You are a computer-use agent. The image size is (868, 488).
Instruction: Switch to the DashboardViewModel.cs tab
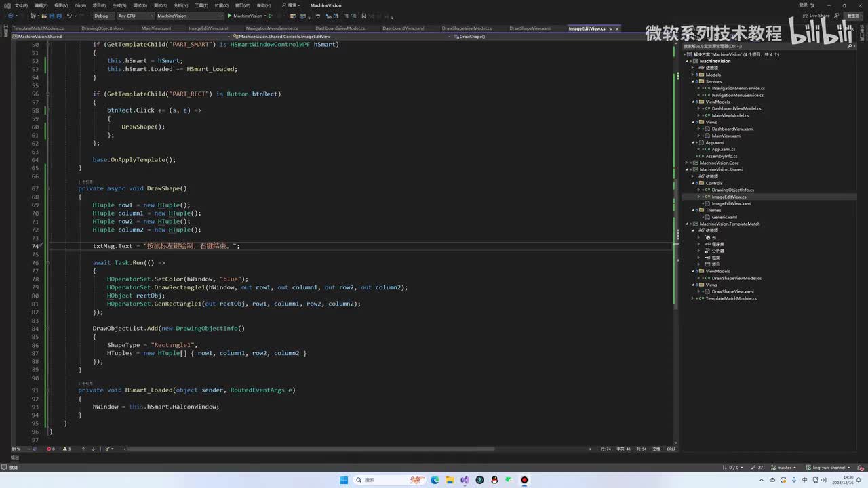point(340,28)
